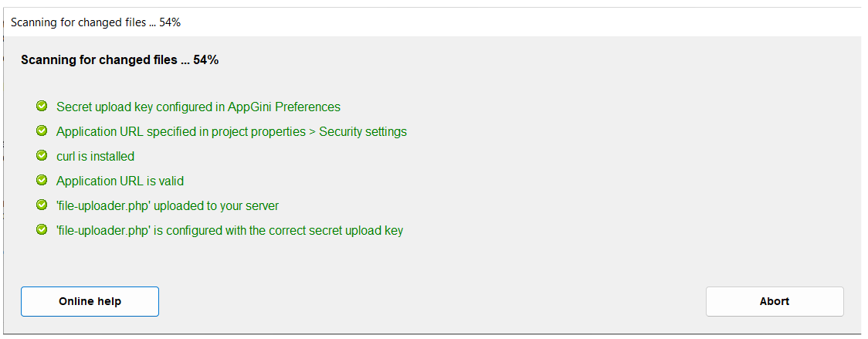868x339 pixels.
Task: Click the 'file-uploader.php uploaded to your server' text
Action: [168, 206]
